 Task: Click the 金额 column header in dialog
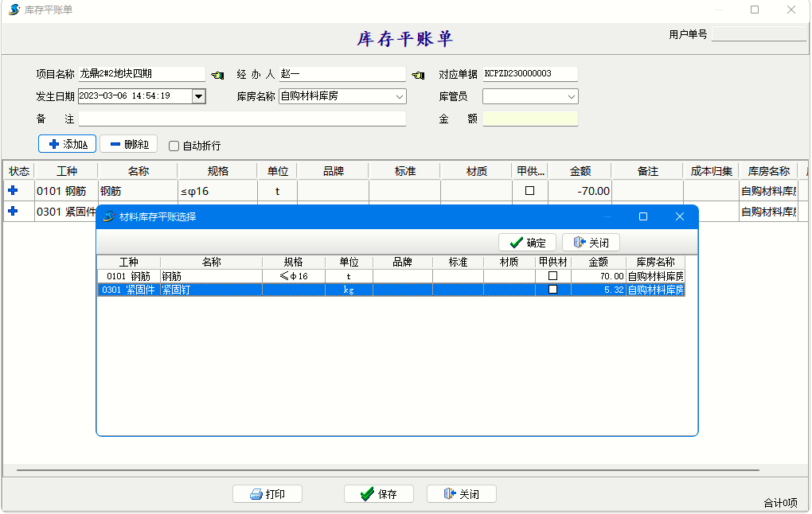click(598, 262)
